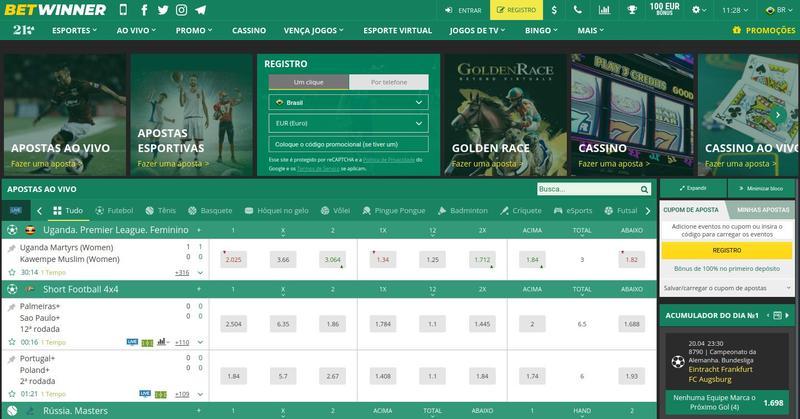
Task: Click the search magnifier icon
Action: 644,189
